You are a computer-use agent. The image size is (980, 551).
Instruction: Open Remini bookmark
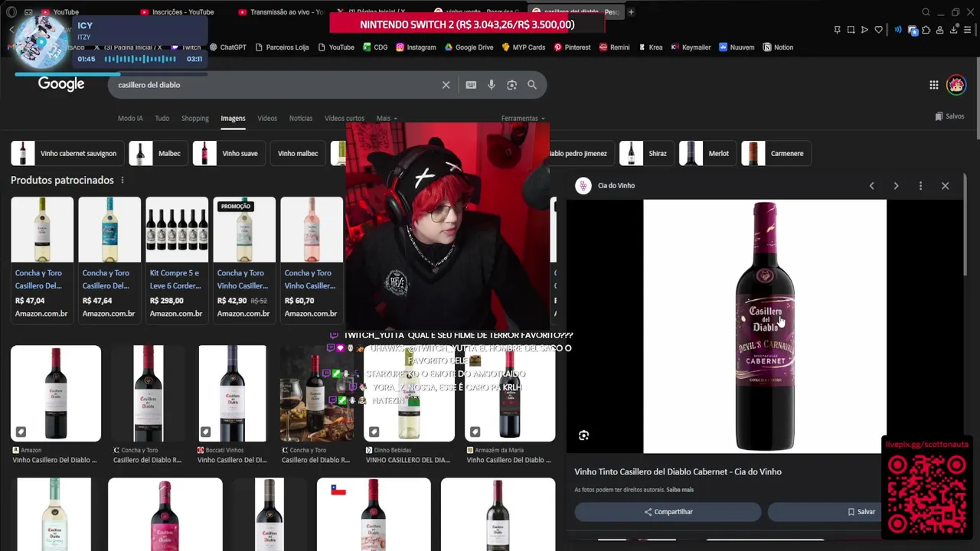tap(614, 47)
